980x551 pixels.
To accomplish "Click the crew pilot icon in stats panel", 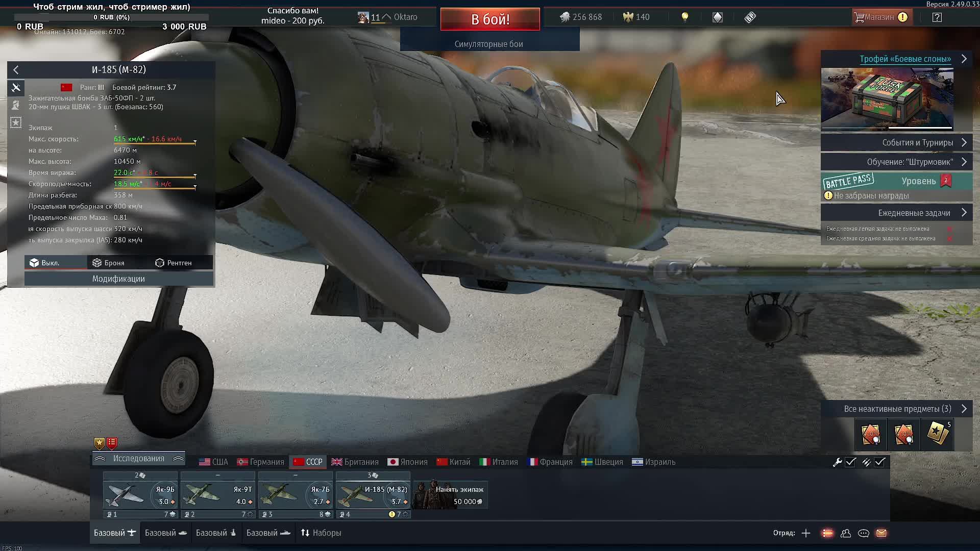I will (x=16, y=106).
